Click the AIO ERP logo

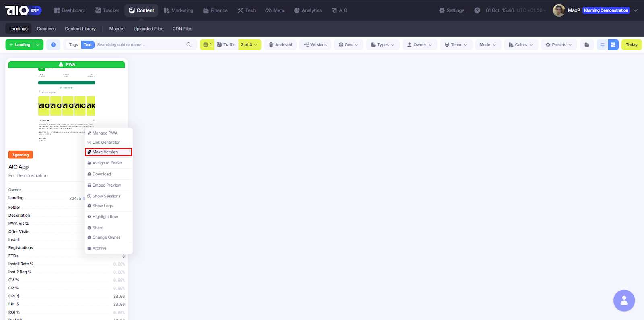[x=23, y=10]
